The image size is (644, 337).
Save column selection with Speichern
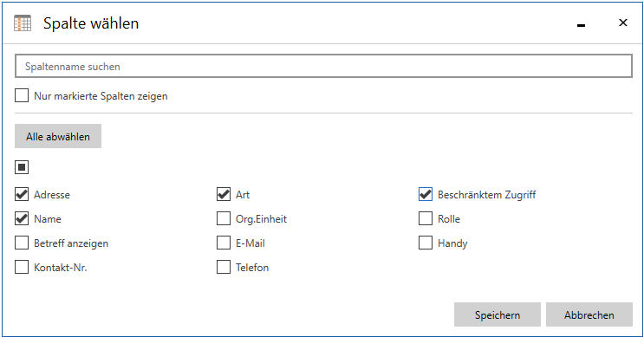tap(498, 314)
